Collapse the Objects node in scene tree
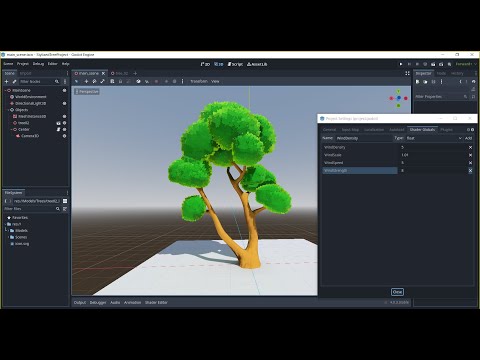The height and width of the screenshot is (360, 480). [8, 110]
